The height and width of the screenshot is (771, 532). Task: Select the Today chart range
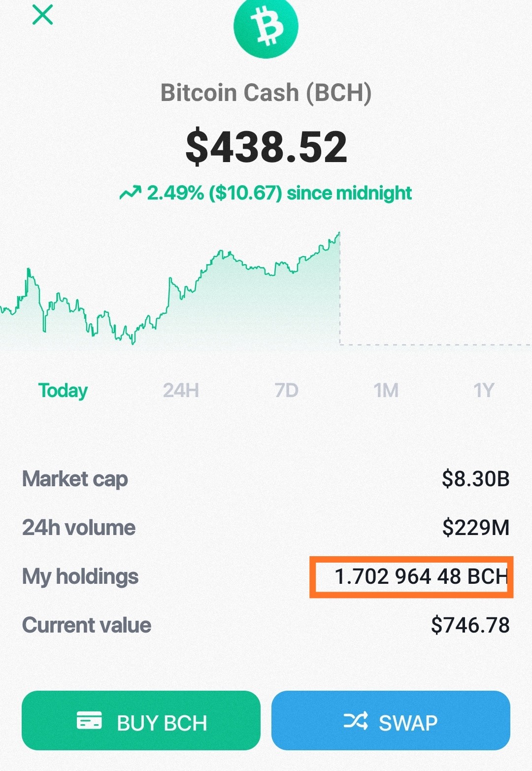click(x=63, y=391)
